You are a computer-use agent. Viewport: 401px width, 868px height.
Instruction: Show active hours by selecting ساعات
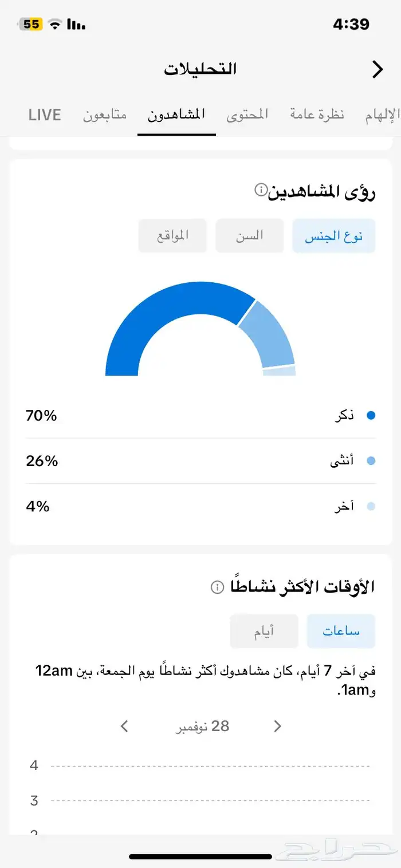341,631
